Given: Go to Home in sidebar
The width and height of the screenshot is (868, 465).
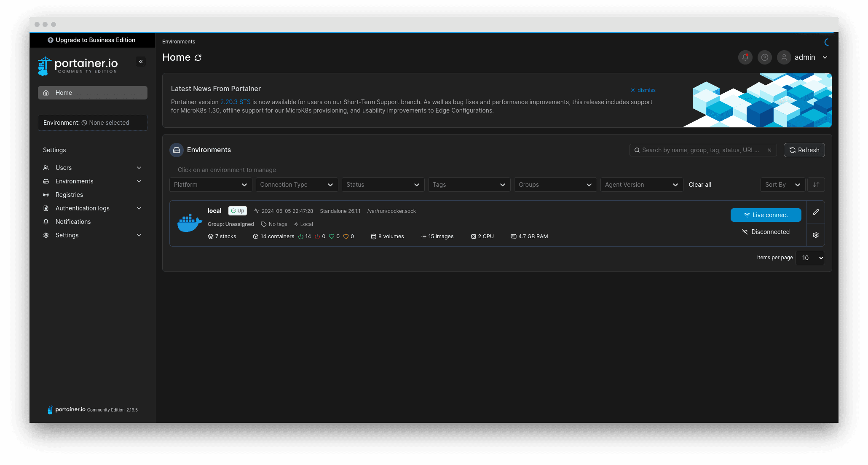Looking at the screenshot, I should pyautogui.click(x=93, y=93).
